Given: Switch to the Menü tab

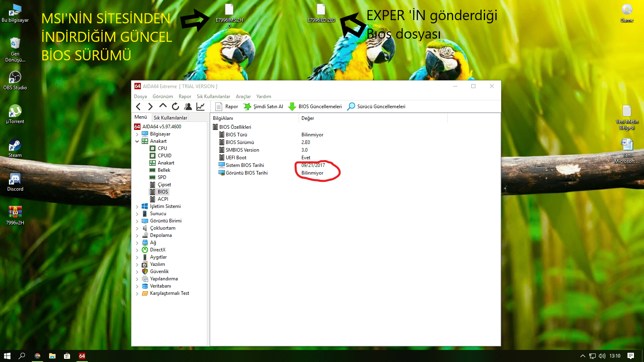Looking at the screenshot, I should coord(141,117).
